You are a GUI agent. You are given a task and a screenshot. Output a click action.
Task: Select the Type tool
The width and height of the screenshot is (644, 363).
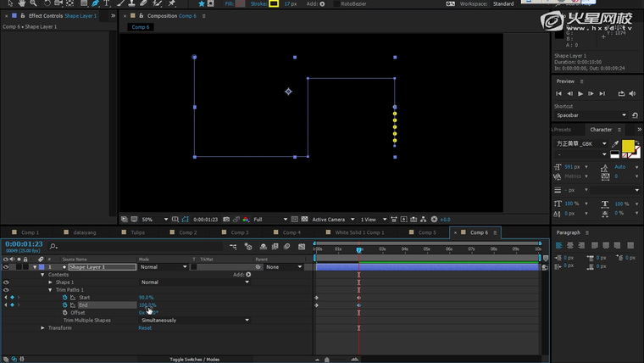point(107,3)
